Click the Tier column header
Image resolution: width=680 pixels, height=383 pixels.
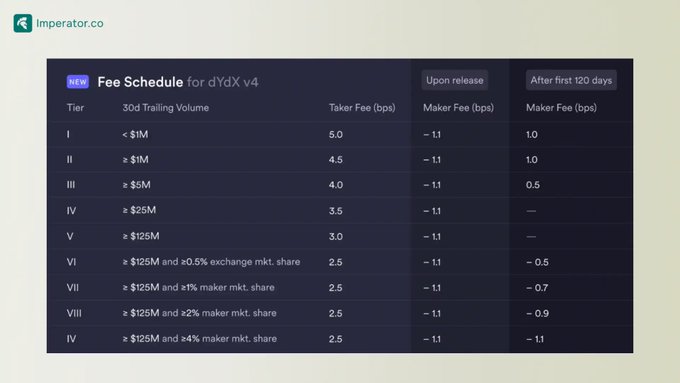(x=75, y=108)
